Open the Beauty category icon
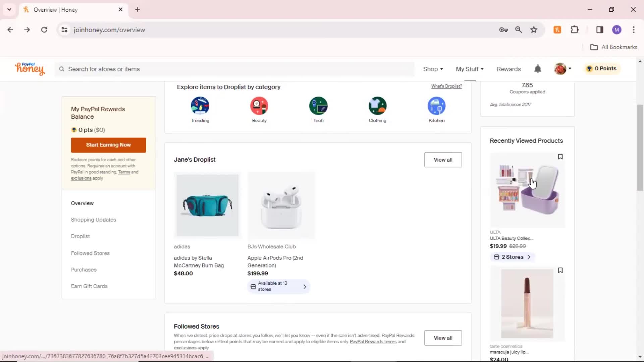 click(x=259, y=106)
